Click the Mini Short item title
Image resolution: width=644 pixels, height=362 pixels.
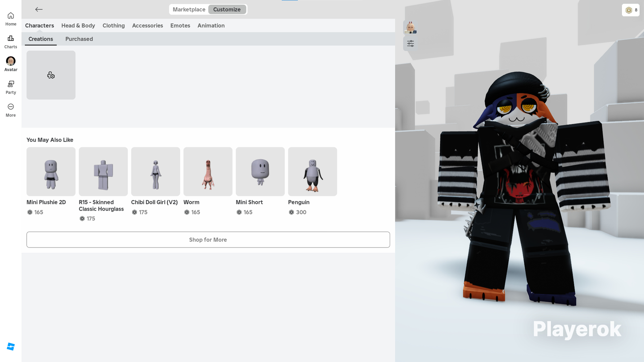tap(249, 202)
